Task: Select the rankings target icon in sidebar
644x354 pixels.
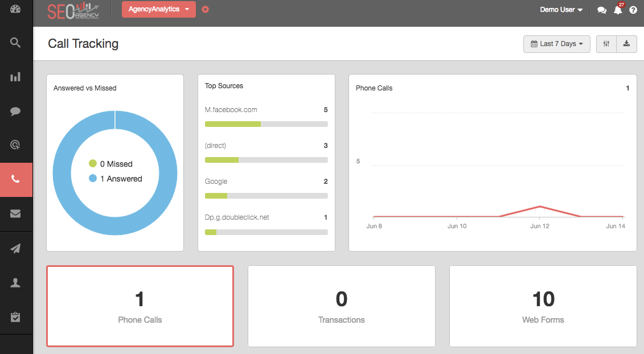Action: pos(16,145)
